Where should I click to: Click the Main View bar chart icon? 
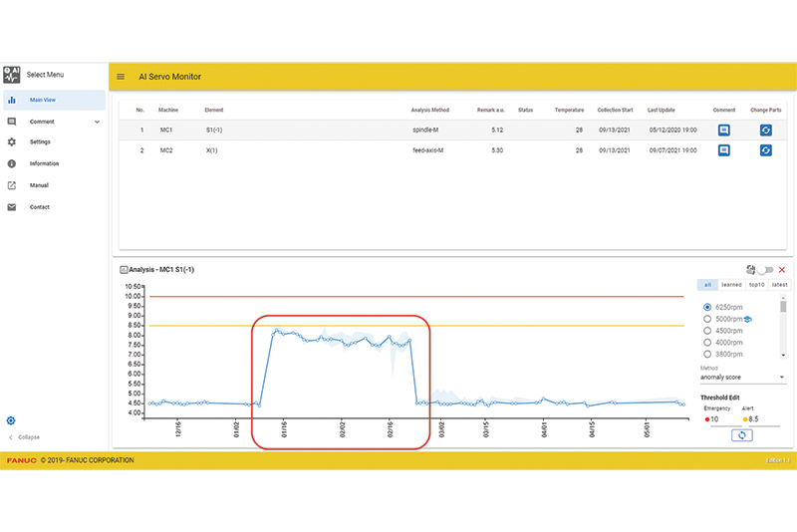coord(12,100)
